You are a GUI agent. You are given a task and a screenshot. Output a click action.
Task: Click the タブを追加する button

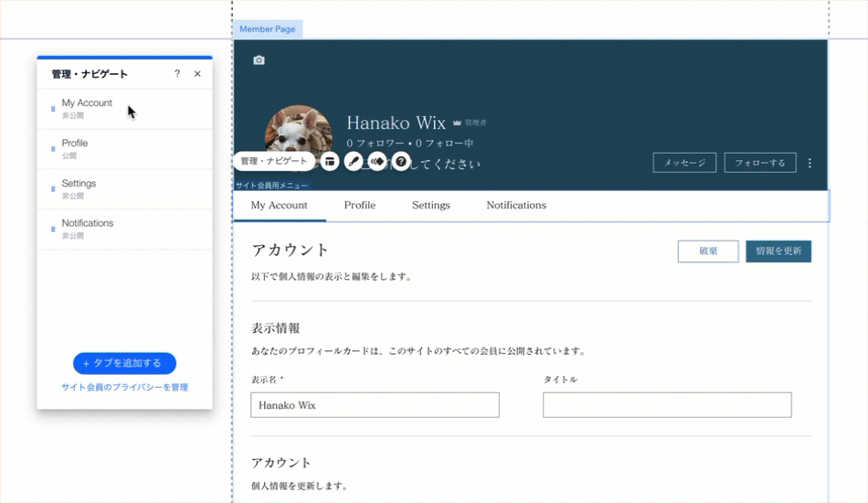(x=124, y=363)
